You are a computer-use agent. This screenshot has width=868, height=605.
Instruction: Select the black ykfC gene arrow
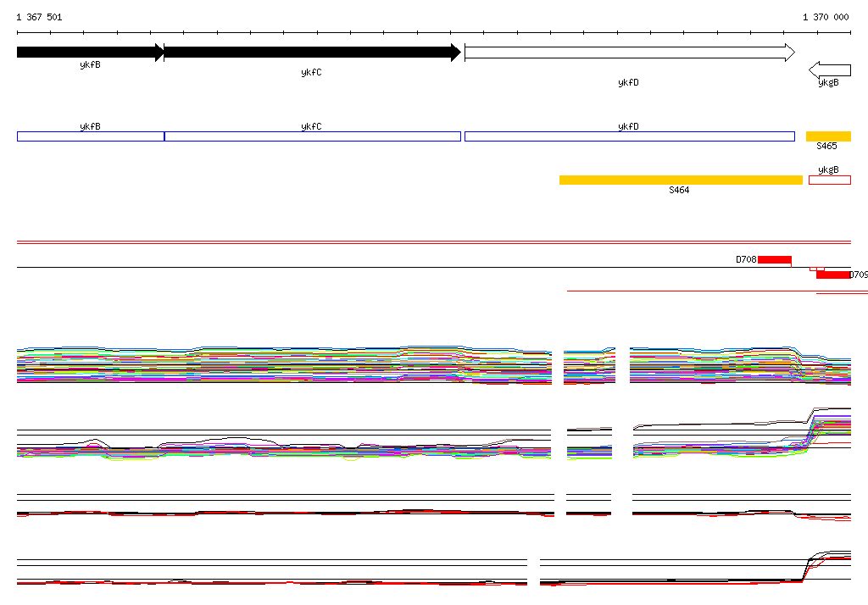coord(312,53)
